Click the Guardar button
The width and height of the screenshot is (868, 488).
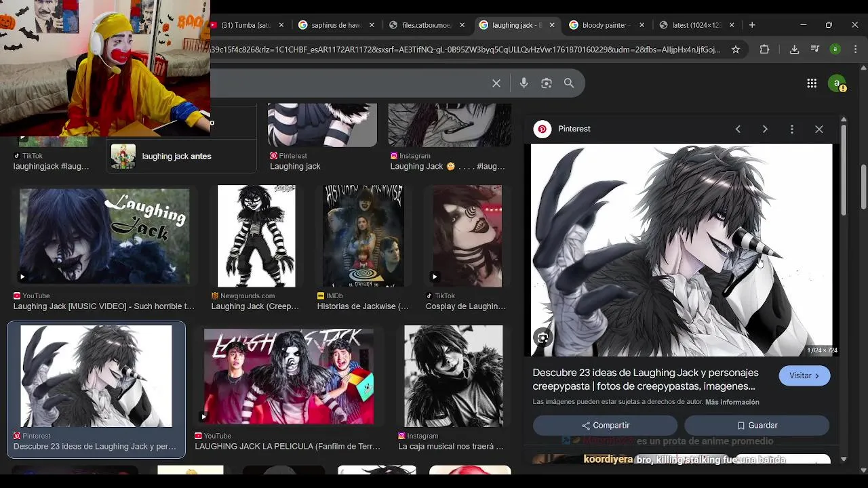point(757,425)
